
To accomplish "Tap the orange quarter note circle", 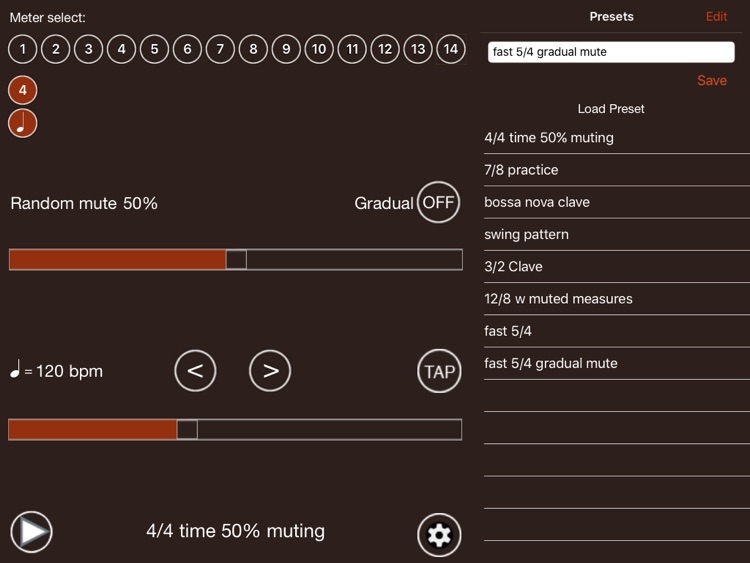I will 22,123.
